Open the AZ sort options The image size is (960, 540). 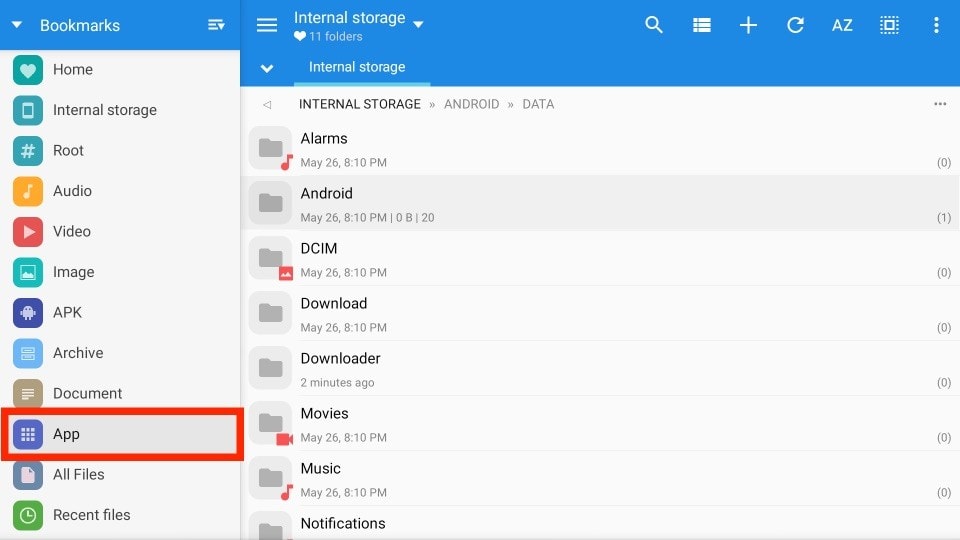tap(842, 25)
